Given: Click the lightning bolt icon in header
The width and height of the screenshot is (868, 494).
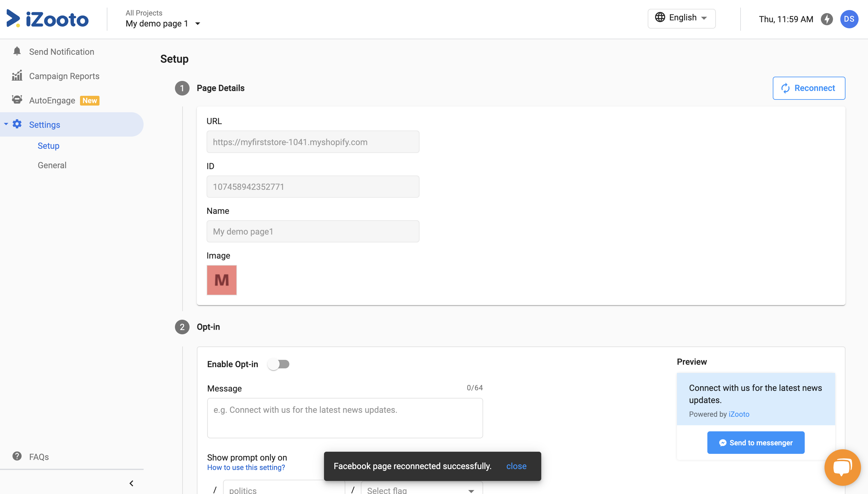Looking at the screenshot, I should tap(827, 19).
